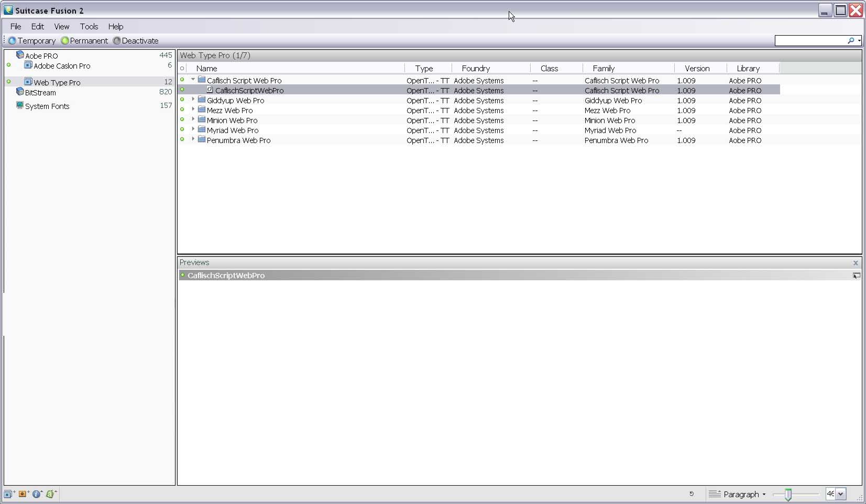The height and width of the screenshot is (504, 866).
Task: Sort by the Version column header
Action: (x=700, y=68)
